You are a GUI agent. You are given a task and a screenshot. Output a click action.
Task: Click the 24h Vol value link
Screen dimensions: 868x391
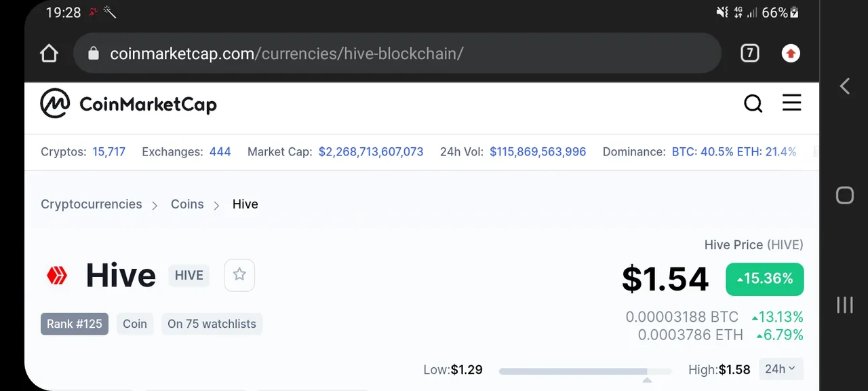pyautogui.click(x=538, y=152)
